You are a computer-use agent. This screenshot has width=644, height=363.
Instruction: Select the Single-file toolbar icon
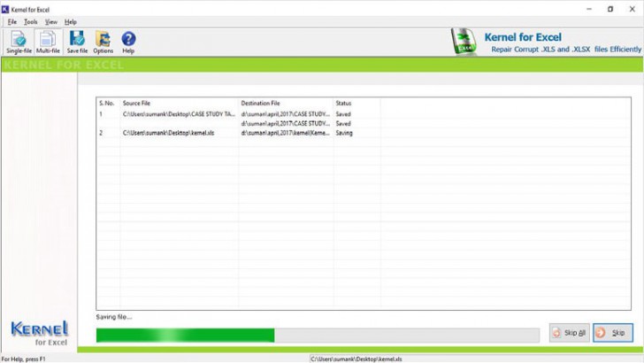[x=19, y=42]
